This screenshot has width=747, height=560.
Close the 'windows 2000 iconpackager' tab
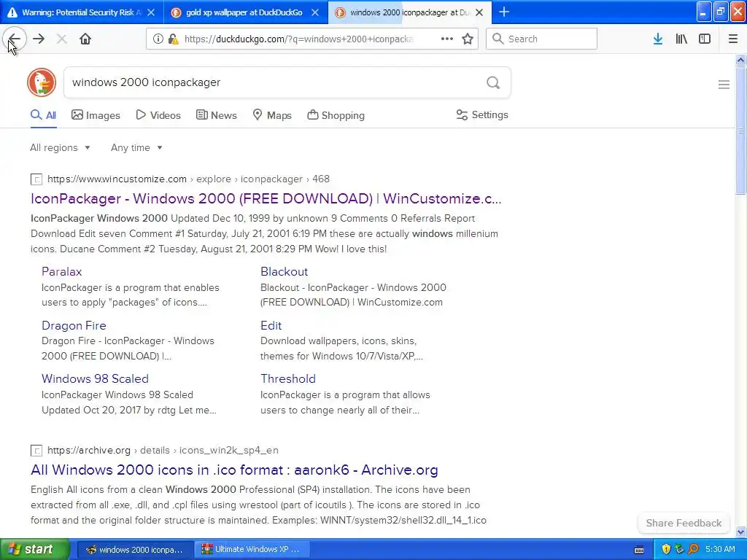pos(480,12)
